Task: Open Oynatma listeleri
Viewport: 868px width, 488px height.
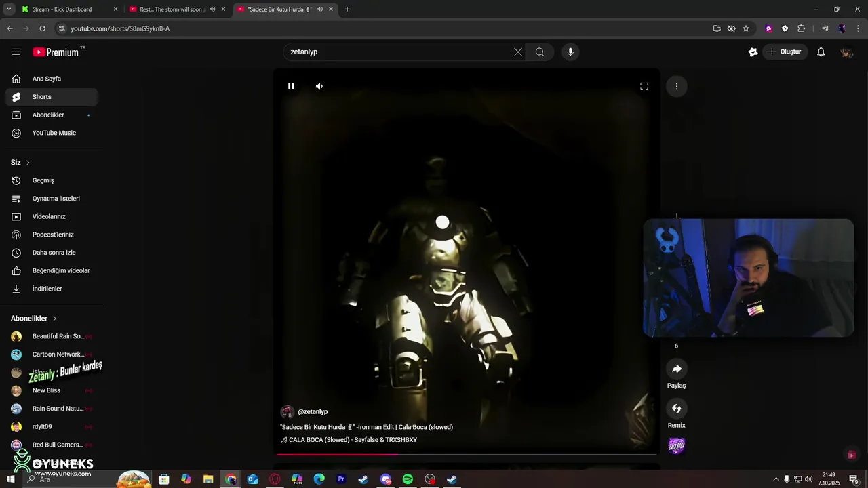Action: click(x=52, y=199)
